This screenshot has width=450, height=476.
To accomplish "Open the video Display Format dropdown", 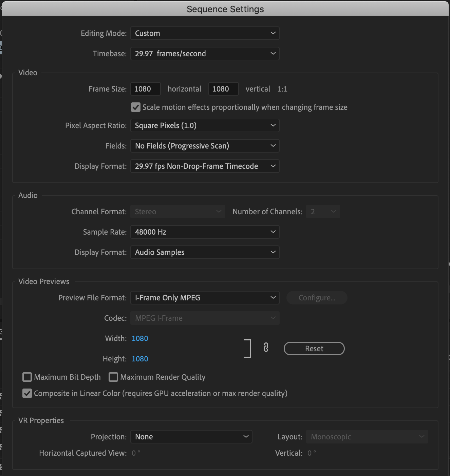I will pyautogui.click(x=205, y=166).
